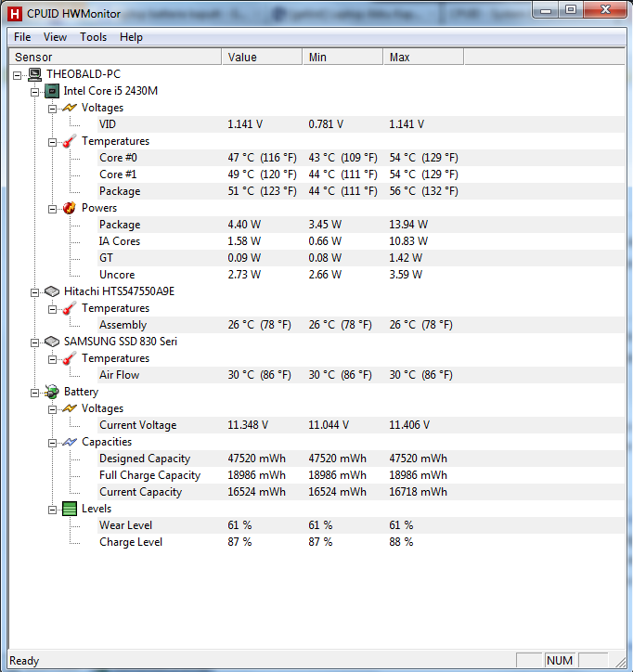
Task: Click the CPU Voltages lightning icon
Action: [x=69, y=108]
